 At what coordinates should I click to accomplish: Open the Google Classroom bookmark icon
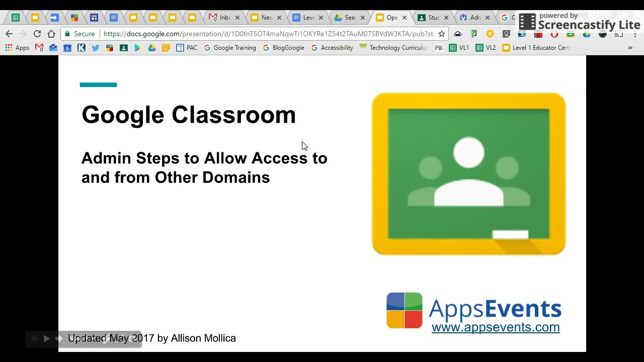(x=124, y=48)
